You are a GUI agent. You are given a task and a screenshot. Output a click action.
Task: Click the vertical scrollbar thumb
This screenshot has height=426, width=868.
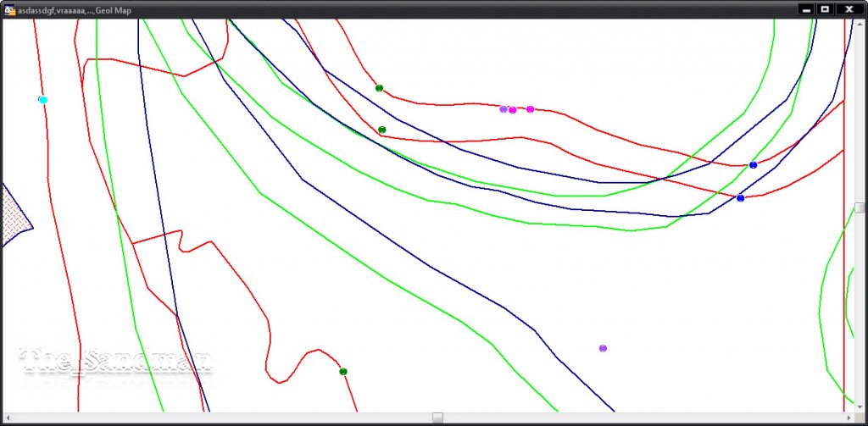[860, 207]
